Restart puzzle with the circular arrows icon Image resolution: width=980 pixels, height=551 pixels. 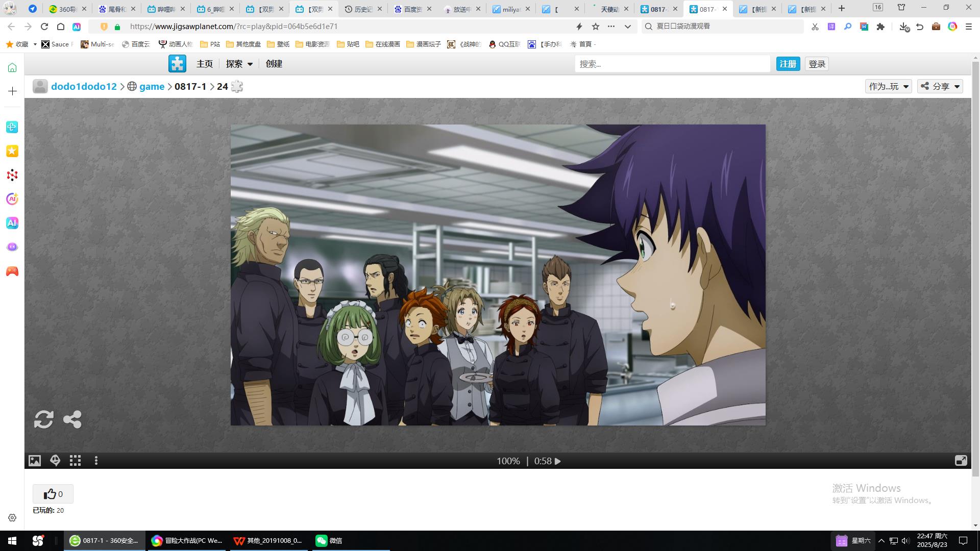click(44, 419)
